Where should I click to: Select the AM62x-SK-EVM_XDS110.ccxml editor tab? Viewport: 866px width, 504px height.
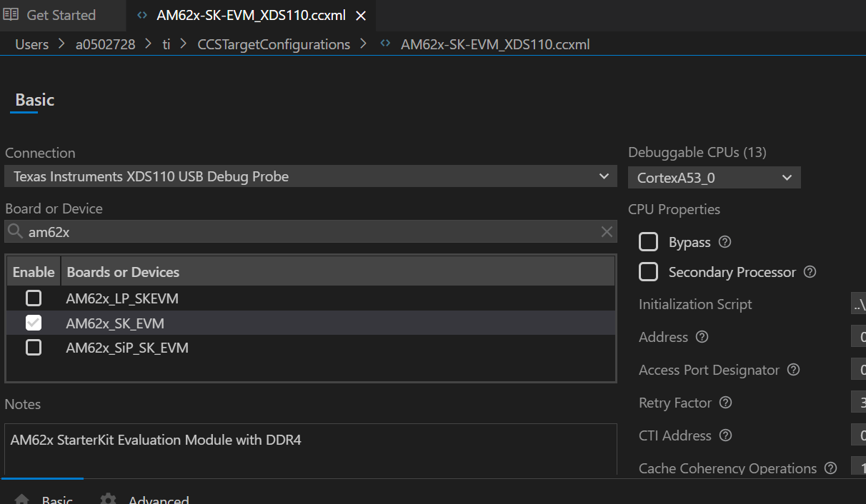(252, 15)
